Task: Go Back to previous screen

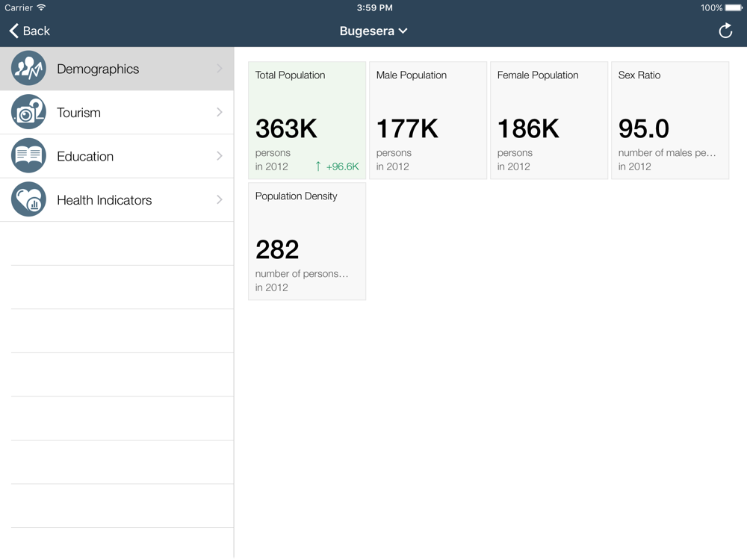Action: coord(30,31)
